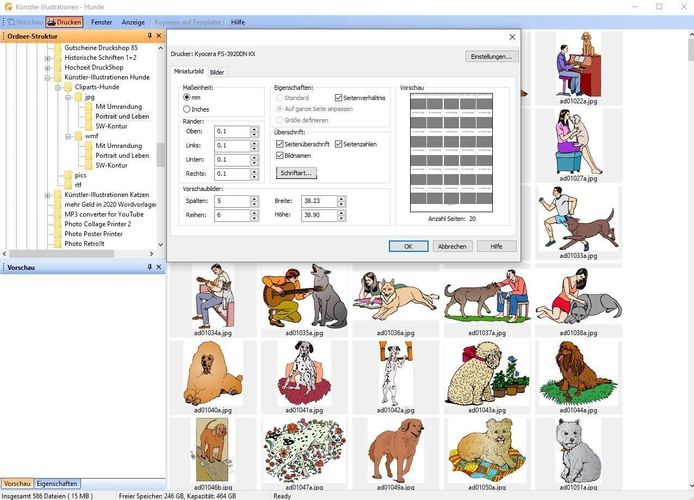The height and width of the screenshot is (500, 694).
Task: Click the Einstellungen... button
Action: [491, 57]
